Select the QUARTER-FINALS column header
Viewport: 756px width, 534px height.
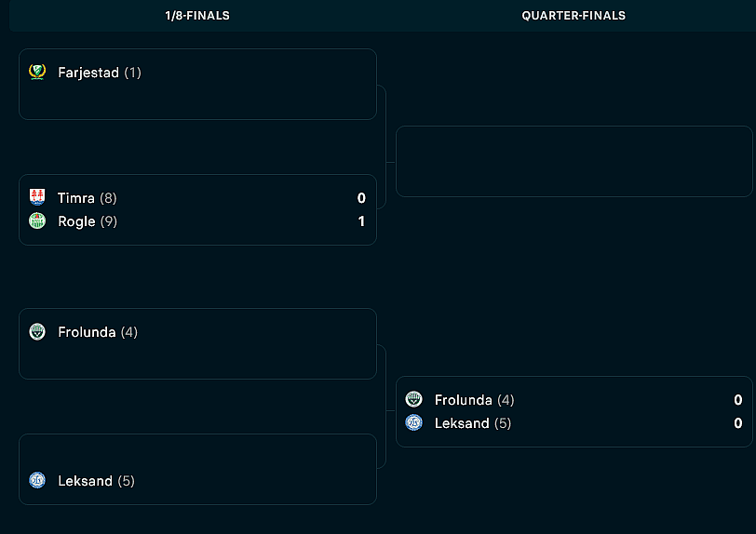click(574, 16)
